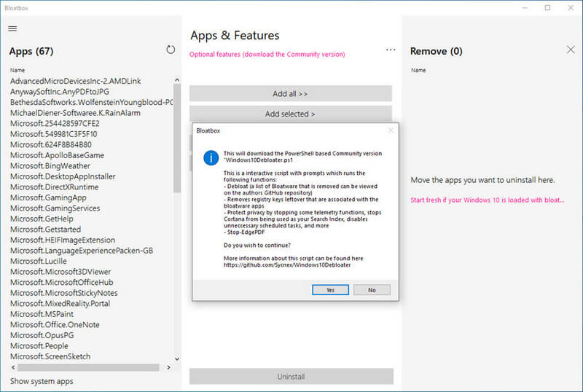Open the hamburger menu

point(12,28)
